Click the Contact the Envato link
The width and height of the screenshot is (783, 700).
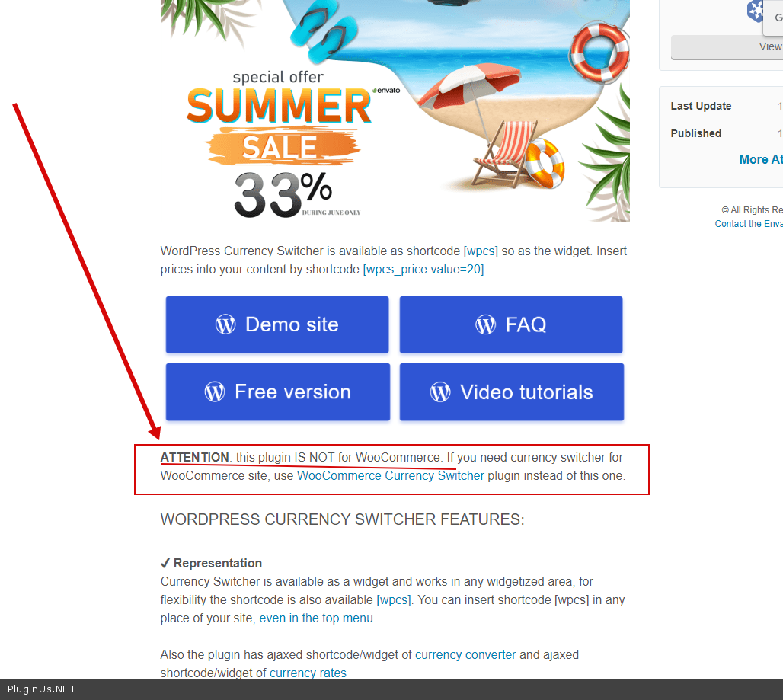pos(749,224)
